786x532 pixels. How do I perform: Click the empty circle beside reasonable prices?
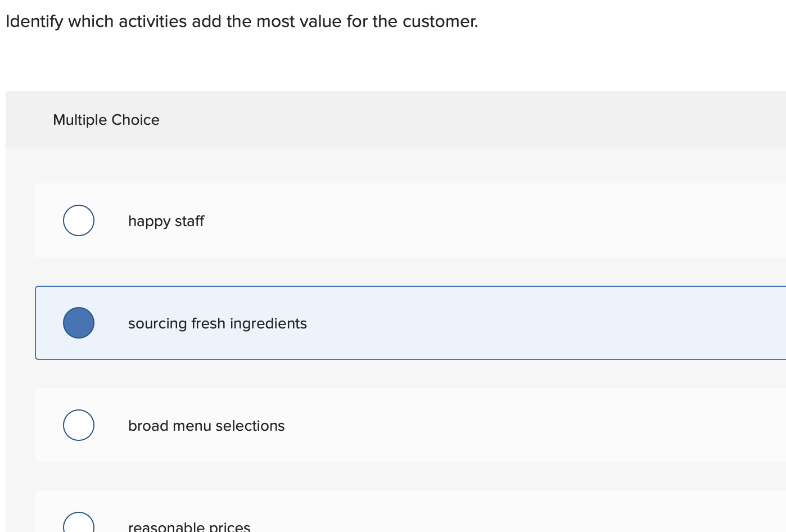pyautogui.click(x=78, y=523)
